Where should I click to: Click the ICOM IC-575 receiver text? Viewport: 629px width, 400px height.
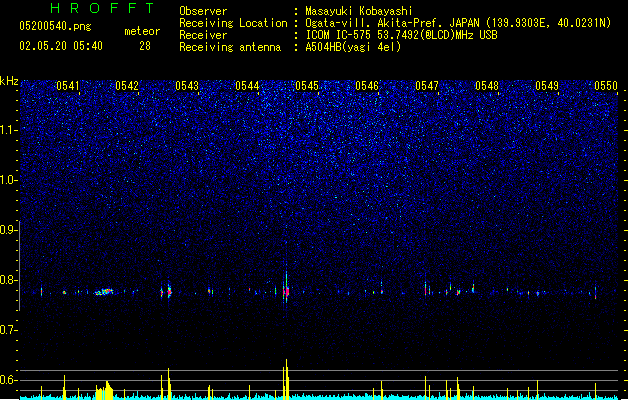coord(401,35)
